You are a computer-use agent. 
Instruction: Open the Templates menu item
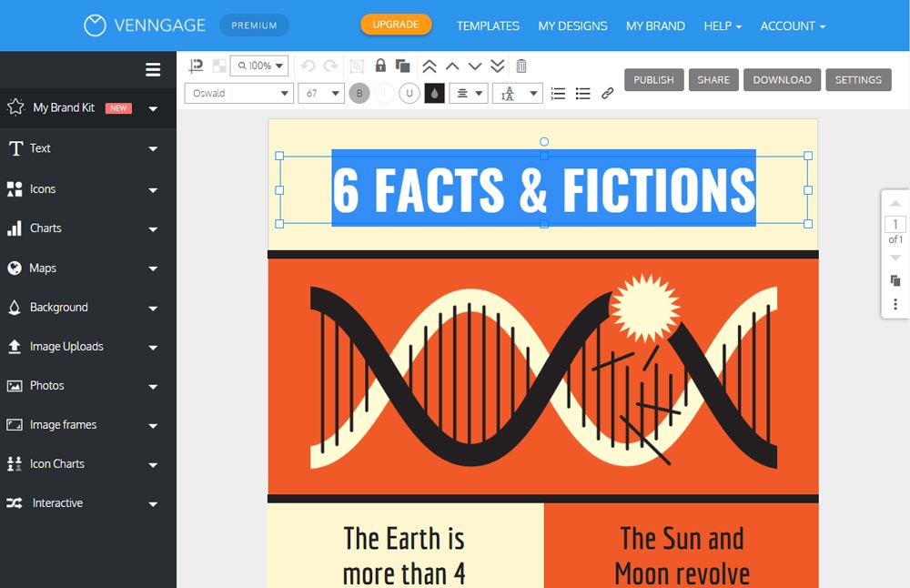(488, 25)
